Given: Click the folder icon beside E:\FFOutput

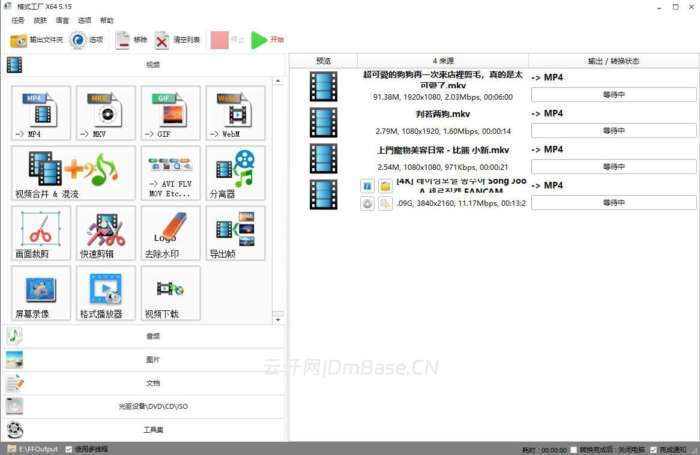Looking at the screenshot, I should [x=12, y=449].
